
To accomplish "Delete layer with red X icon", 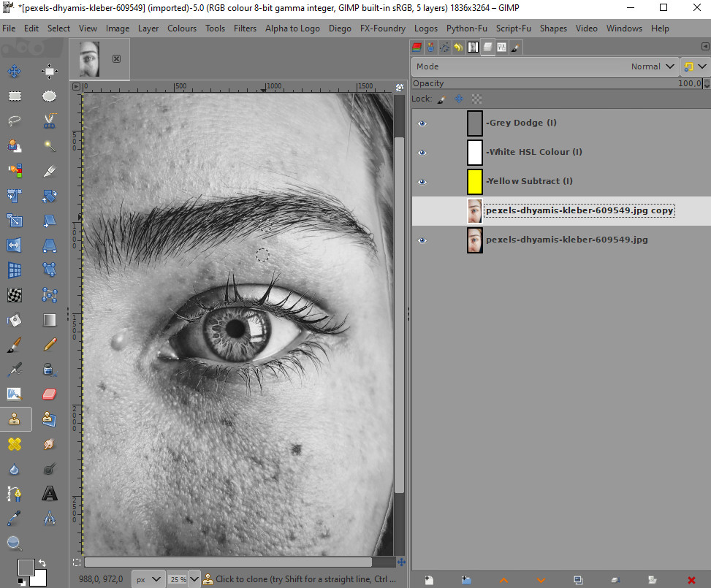I will coord(691,580).
